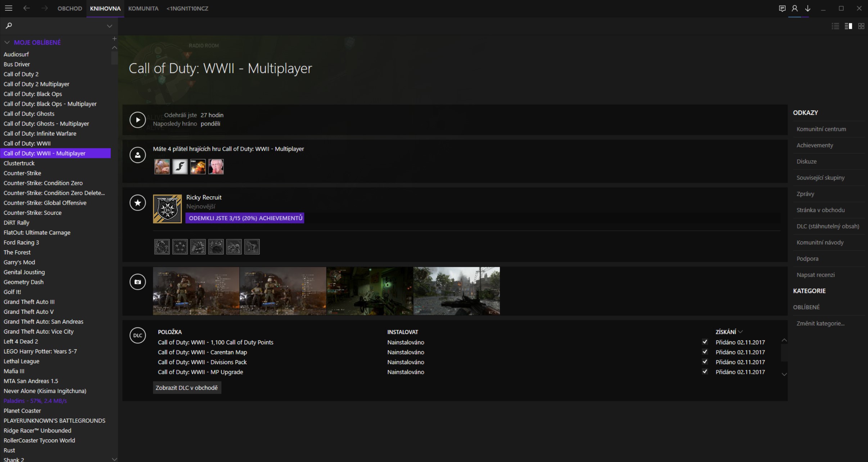Open the <1NGN1T10NCZ profile tab

[187, 8]
